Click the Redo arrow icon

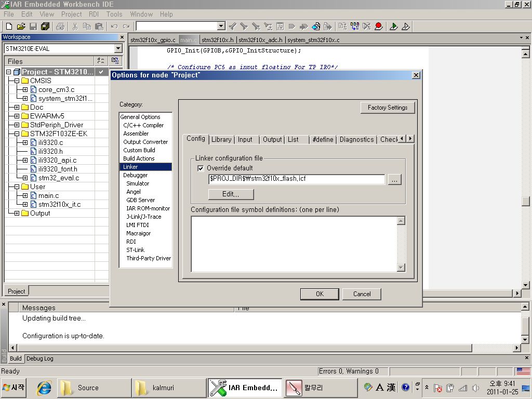[126, 26]
